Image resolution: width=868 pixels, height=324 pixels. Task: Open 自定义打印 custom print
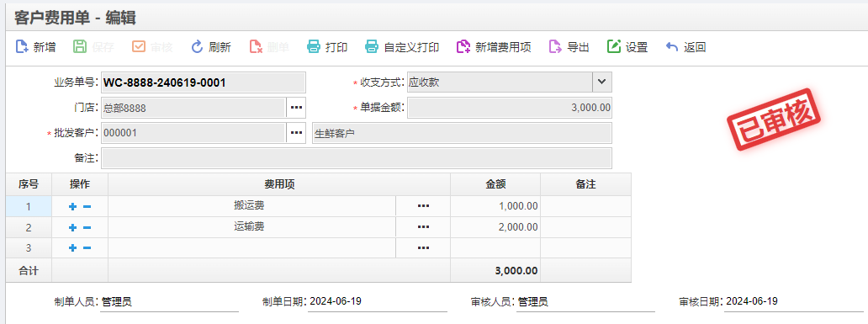(x=402, y=47)
